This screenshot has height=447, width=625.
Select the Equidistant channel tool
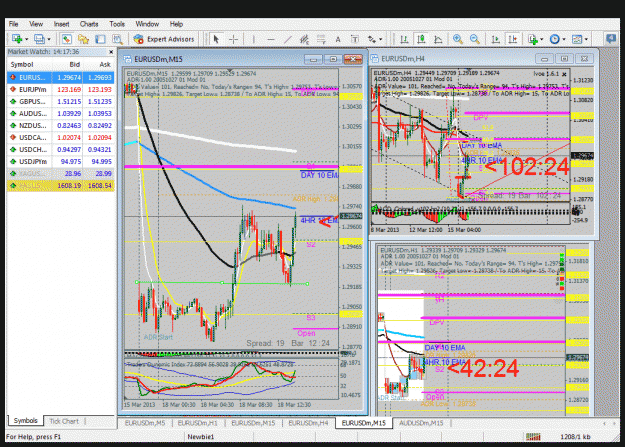[304, 39]
